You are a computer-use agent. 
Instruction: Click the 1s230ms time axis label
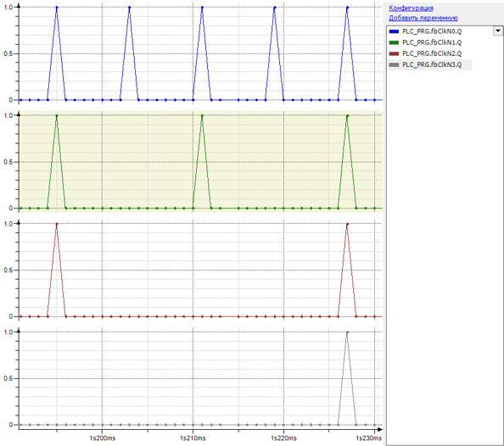[369, 438]
